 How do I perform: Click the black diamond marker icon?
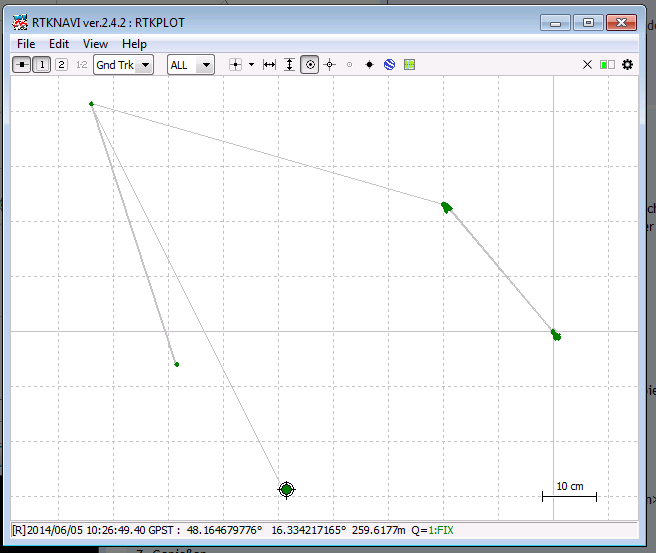pyautogui.click(x=369, y=65)
